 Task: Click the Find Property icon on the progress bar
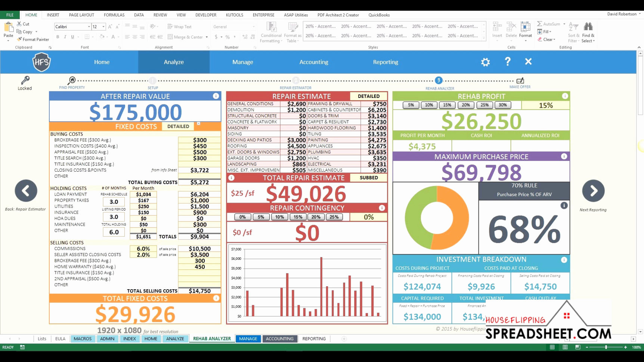point(72,80)
